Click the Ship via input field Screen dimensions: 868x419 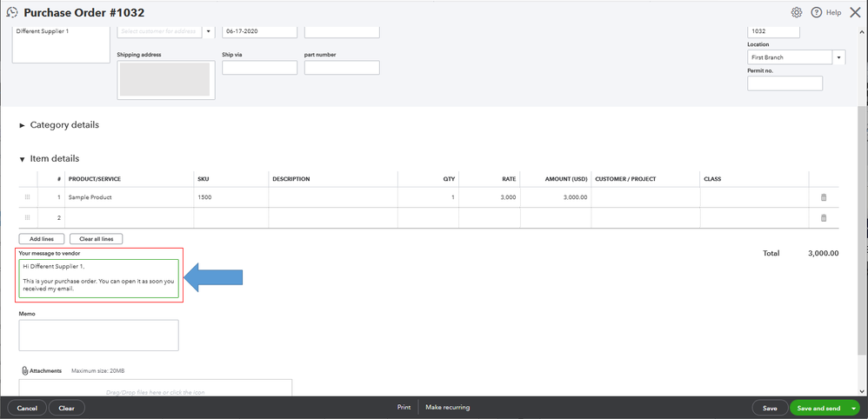click(260, 68)
